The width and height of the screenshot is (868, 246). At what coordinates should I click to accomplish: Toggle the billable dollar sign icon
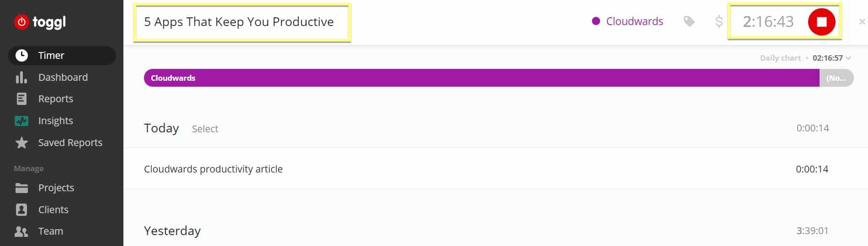pos(719,21)
